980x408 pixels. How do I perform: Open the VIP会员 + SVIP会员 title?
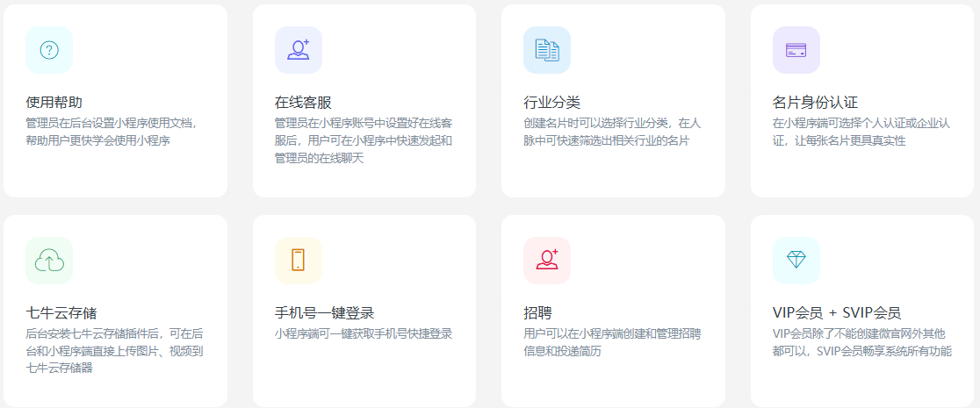836,313
